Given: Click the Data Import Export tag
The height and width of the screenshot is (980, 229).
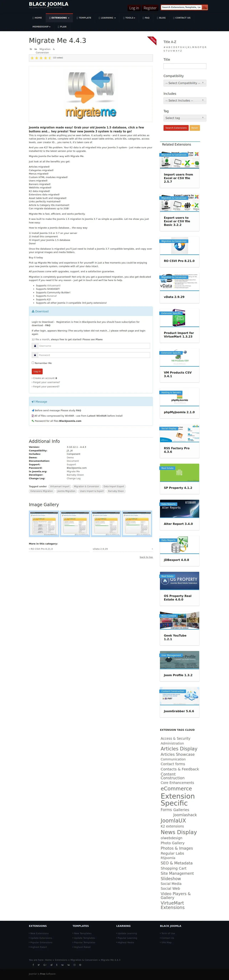Looking at the screenshot, I should pyautogui.click(x=114, y=487).
